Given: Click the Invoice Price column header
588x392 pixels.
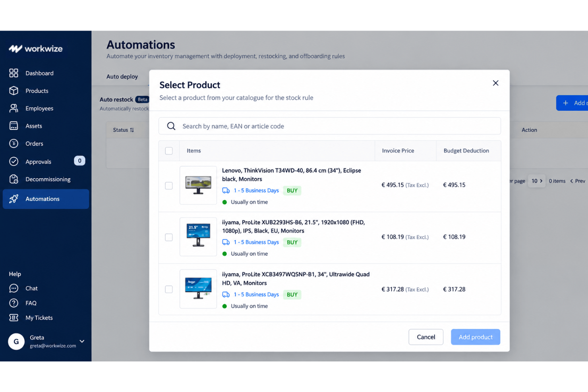Looking at the screenshot, I should [x=398, y=151].
